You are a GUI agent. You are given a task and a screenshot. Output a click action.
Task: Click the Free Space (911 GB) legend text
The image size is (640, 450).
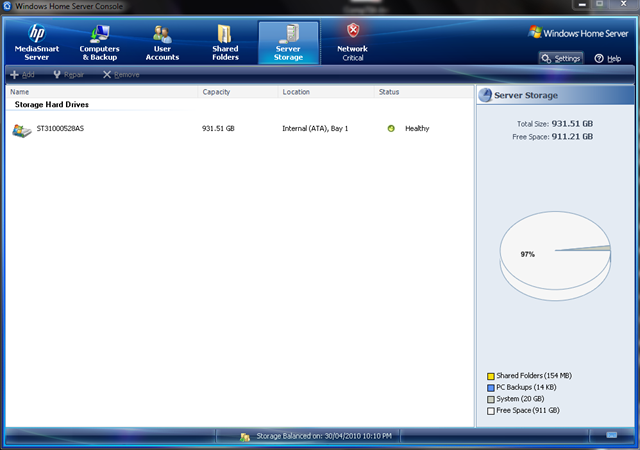click(528, 410)
